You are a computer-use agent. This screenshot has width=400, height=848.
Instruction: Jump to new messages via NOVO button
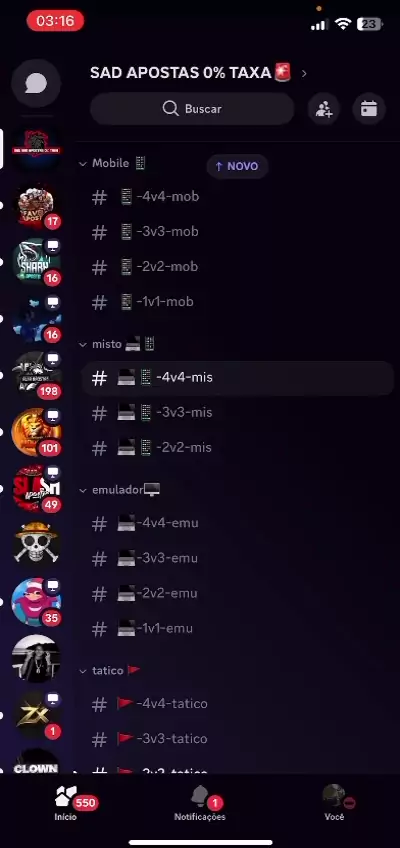coord(237,166)
